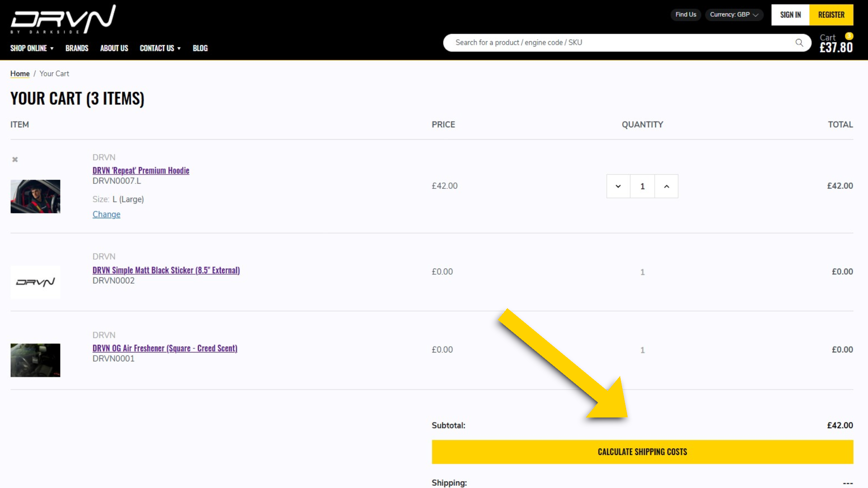This screenshot has height=488, width=868.
Task: Go to Home breadcrumb link
Action: pos(20,74)
